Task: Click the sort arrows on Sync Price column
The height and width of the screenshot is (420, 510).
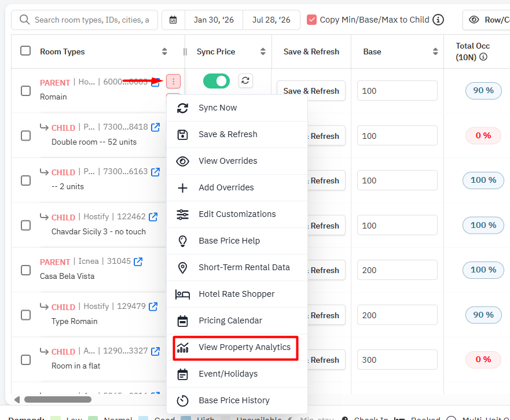Action: point(262,51)
